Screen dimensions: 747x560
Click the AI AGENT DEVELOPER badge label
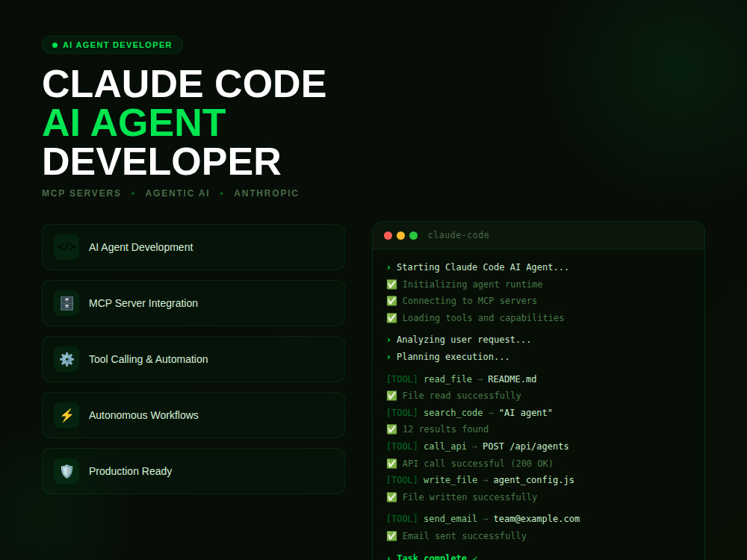[117, 46]
